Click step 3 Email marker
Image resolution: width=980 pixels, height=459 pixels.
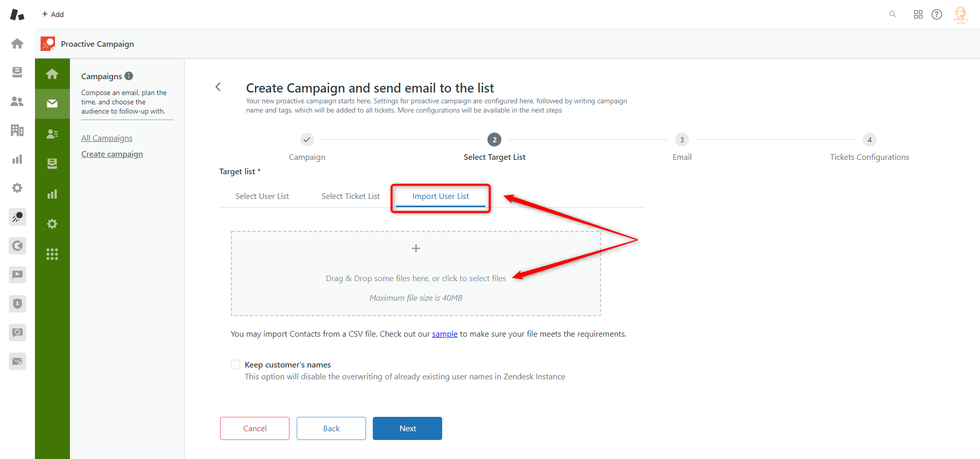point(682,139)
